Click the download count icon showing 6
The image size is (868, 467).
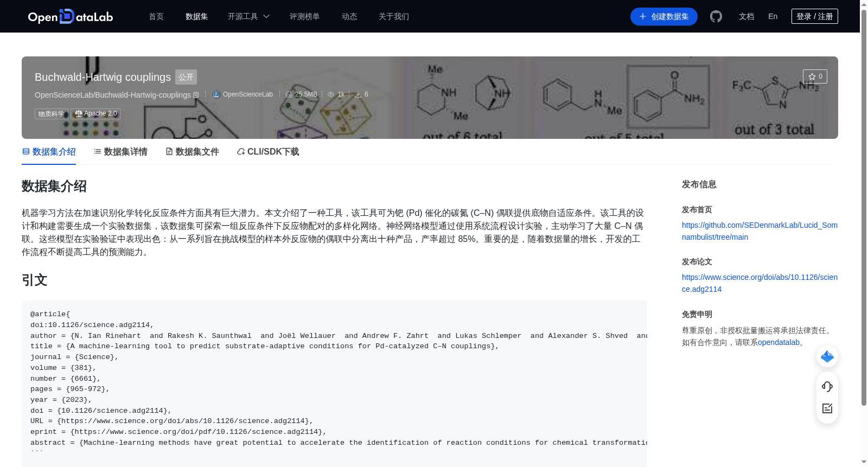click(x=358, y=94)
